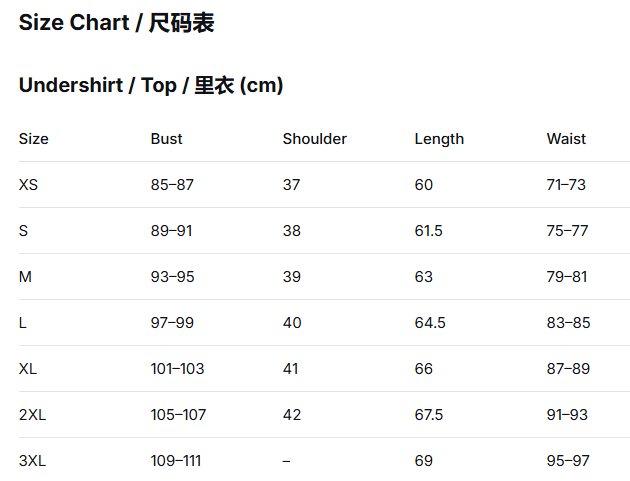
Task: Click the waist value 95–97
Action: coord(568,461)
